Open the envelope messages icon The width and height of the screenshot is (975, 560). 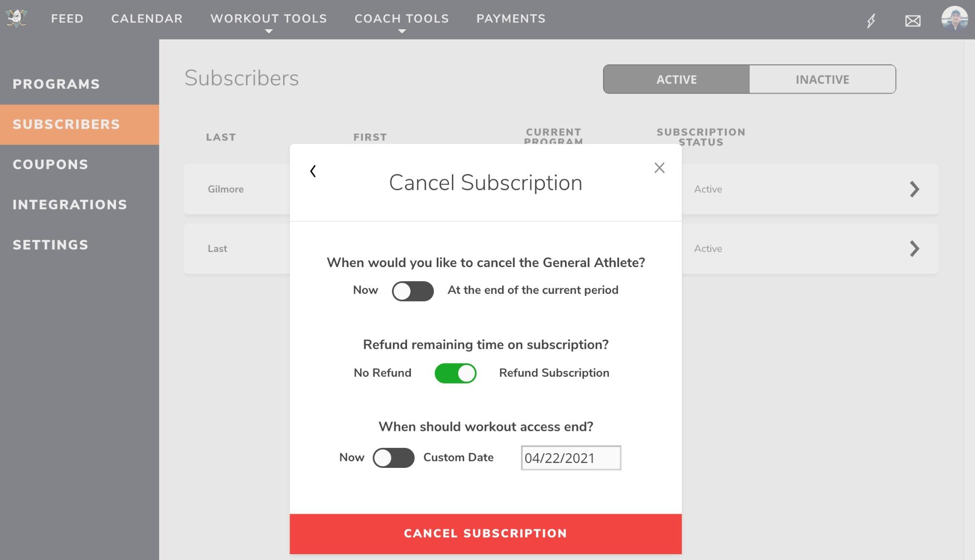913,21
